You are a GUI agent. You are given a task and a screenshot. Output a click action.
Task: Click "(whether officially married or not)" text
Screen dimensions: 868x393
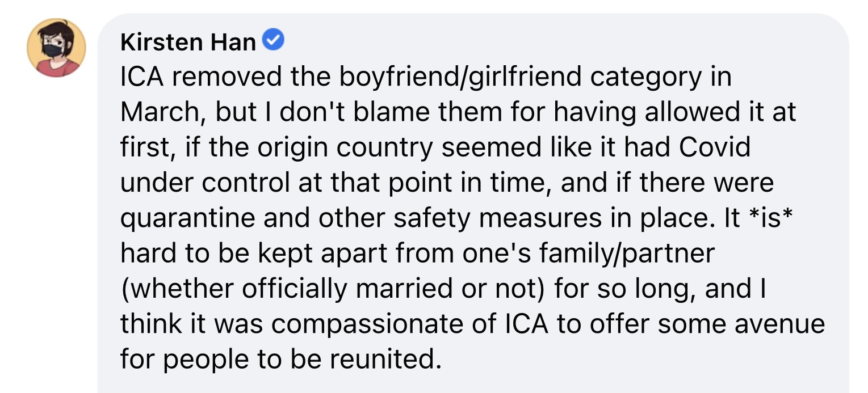click(x=333, y=288)
